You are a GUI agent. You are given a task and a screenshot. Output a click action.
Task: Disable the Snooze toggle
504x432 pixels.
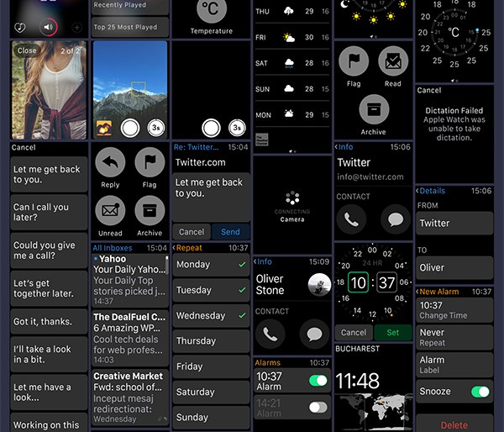(x=480, y=392)
